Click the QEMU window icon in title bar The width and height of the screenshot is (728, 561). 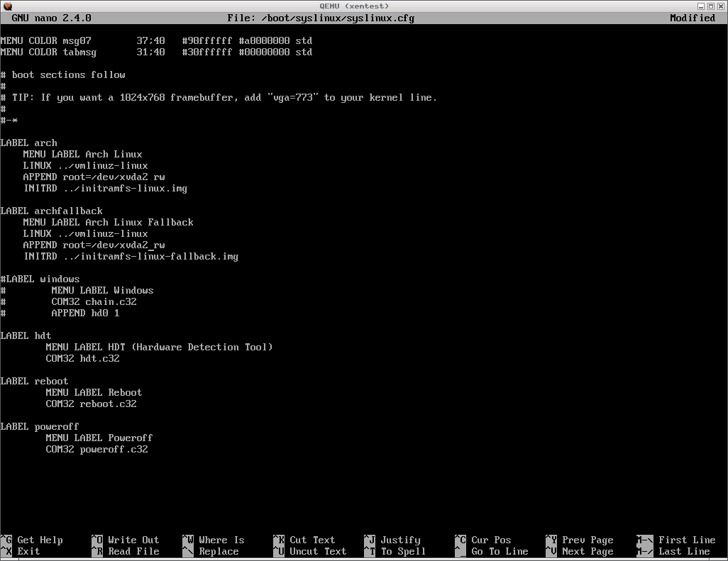pyautogui.click(x=6, y=6)
